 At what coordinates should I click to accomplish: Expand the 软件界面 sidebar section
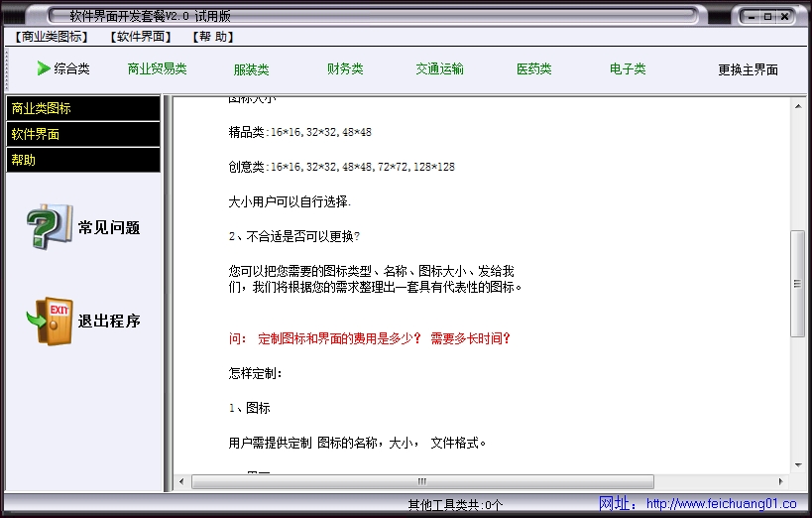(83, 134)
